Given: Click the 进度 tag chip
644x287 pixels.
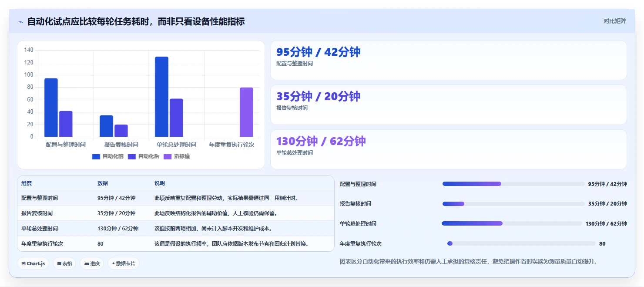Looking at the screenshot, I should tap(92, 263).
